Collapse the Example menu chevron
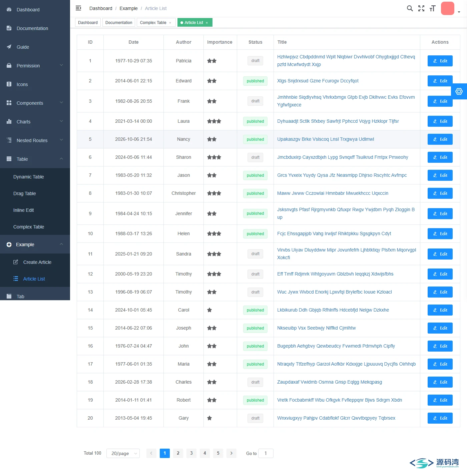This screenshot has height=476, width=467. (x=61, y=244)
